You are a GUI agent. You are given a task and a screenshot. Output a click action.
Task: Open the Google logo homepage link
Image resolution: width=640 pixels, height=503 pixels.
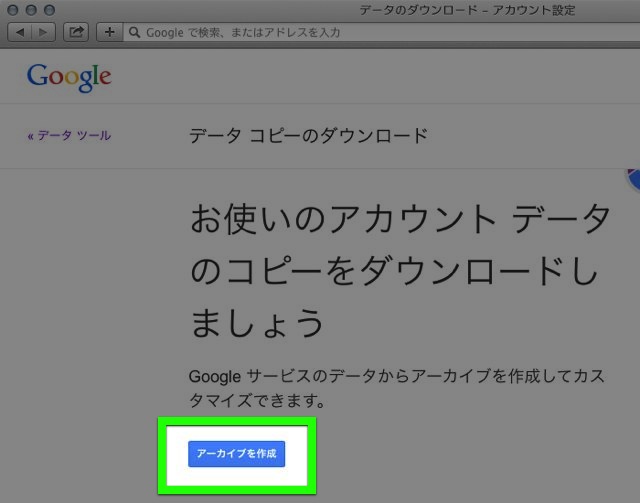pyautogui.click(x=69, y=78)
